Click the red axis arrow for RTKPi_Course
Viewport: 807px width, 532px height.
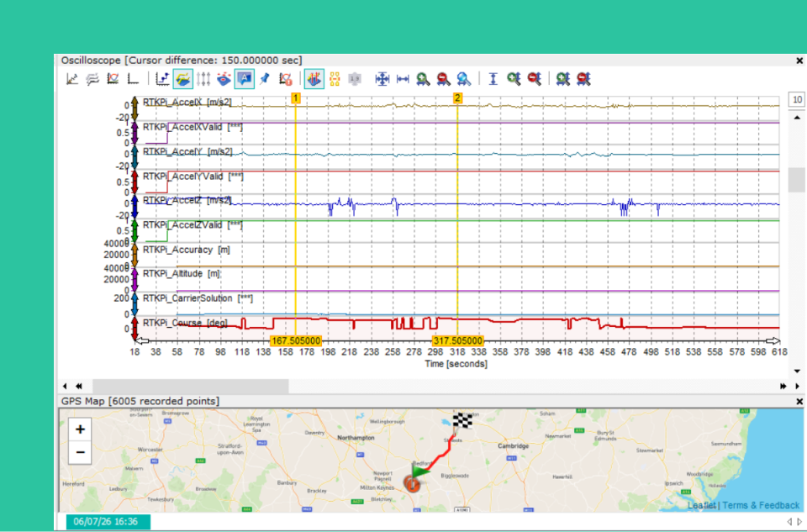point(134,329)
